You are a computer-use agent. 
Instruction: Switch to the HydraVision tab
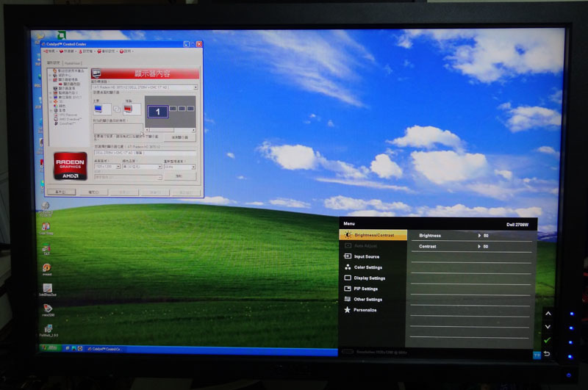[72, 63]
